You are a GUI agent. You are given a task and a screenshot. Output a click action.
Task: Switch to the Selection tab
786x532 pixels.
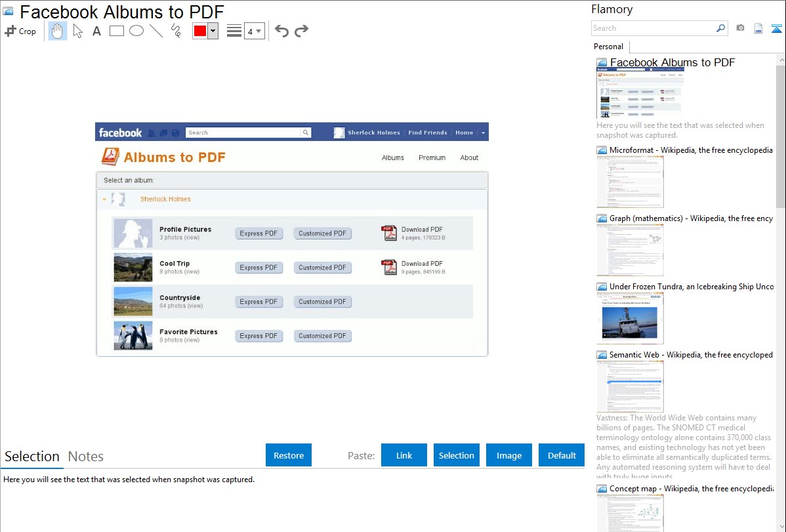click(x=31, y=457)
